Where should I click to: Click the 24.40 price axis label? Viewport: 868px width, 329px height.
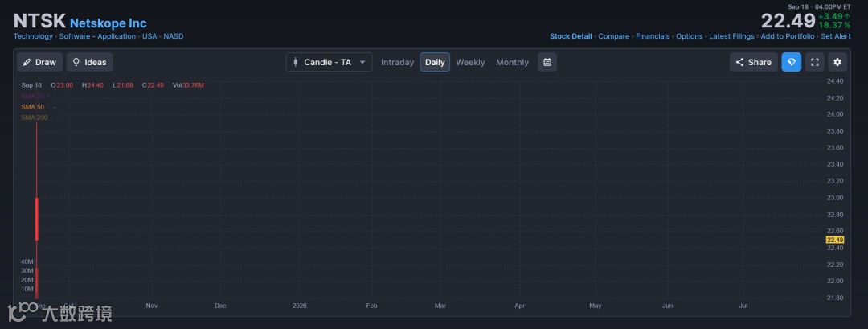coord(835,81)
